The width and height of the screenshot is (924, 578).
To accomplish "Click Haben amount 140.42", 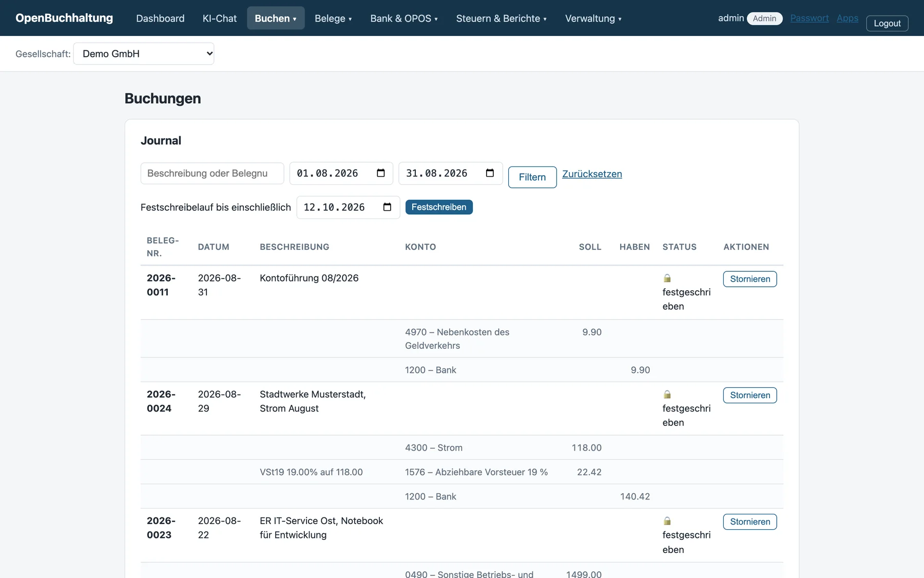I will pos(635,496).
